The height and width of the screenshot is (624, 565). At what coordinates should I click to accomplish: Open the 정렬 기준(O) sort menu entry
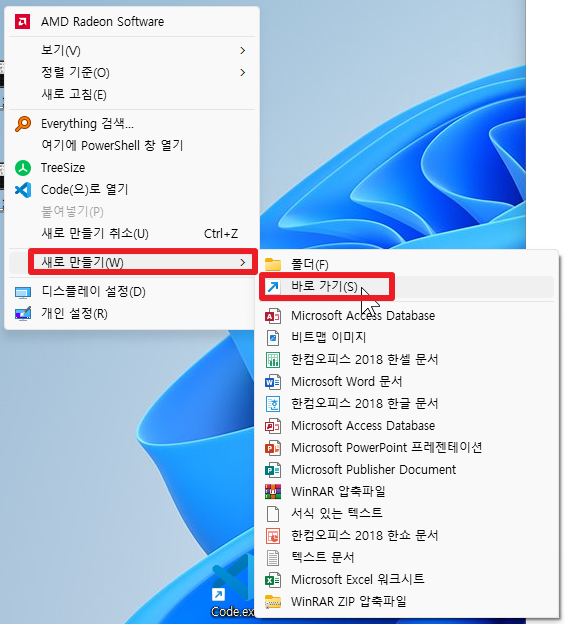coord(132,72)
